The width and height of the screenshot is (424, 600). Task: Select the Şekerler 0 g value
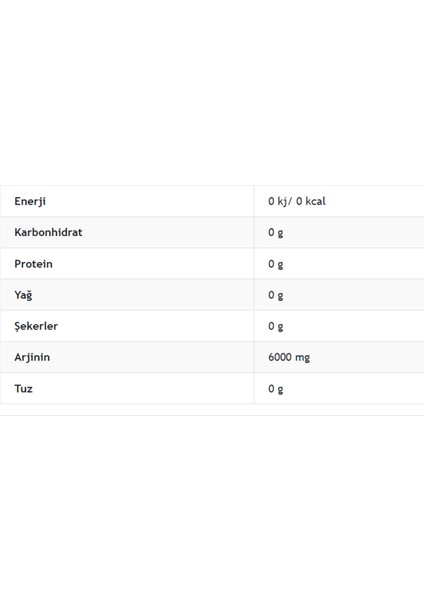[x=276, y=326]
